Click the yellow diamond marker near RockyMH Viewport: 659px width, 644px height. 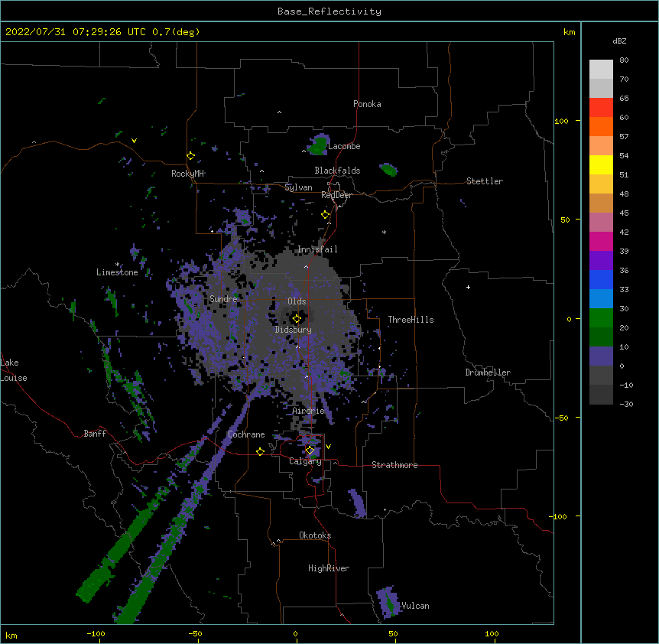(x=190, y=156)
